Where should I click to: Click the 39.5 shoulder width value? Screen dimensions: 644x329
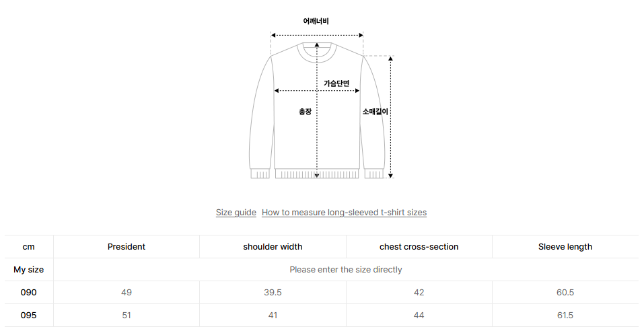[273, 293]
